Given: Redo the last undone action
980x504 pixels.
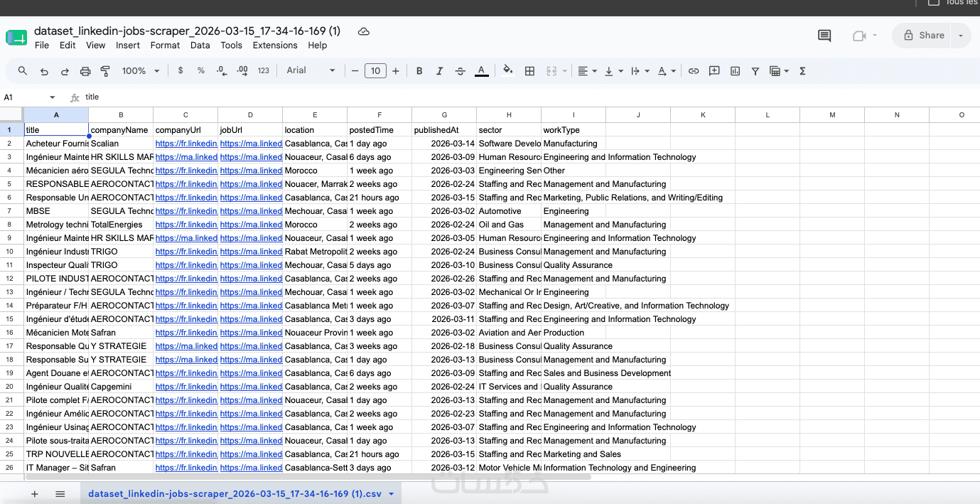Looking at the screenshot, I should pos(65,71).
